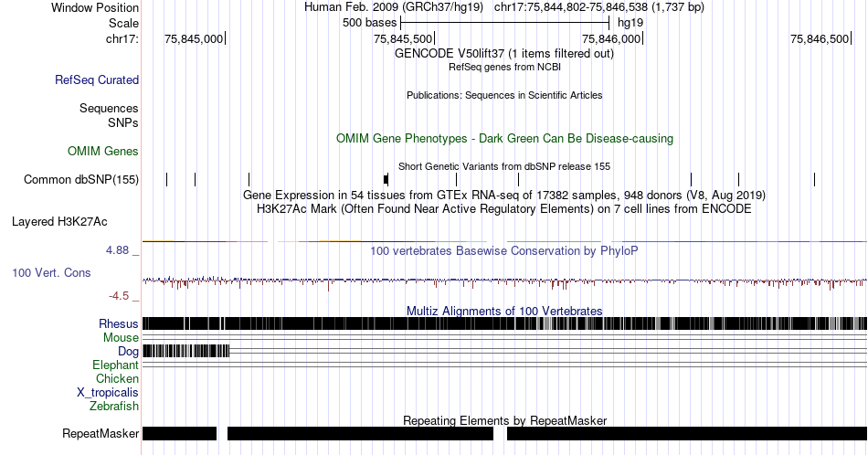
Task: Click the Rhesus alignment bar
Action: [x=505, y=323]
